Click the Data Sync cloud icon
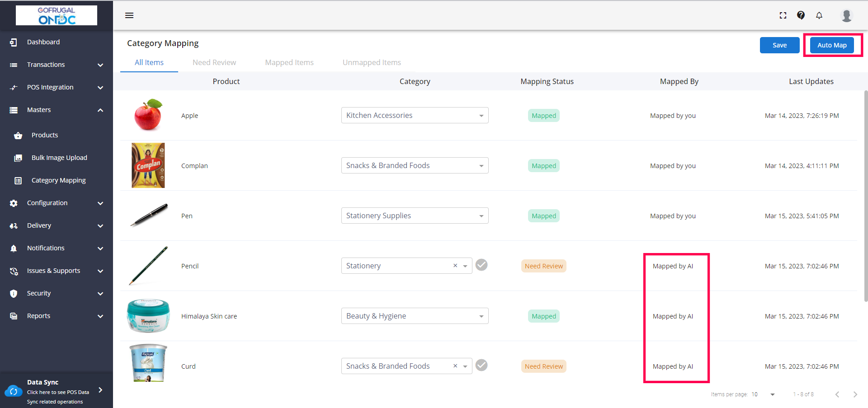 (14, 391)
